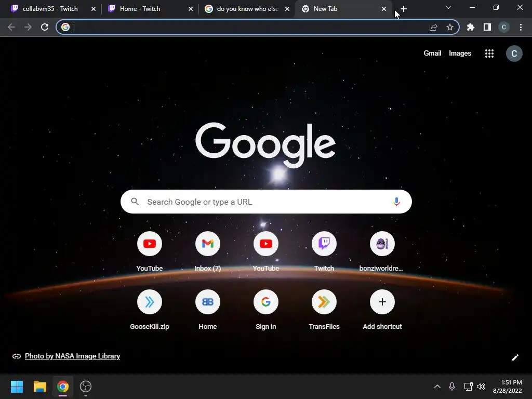The width and height of the screenshot is (532, 399).
Task: Close the New Tab tab
Action: [x=384, y=9]
